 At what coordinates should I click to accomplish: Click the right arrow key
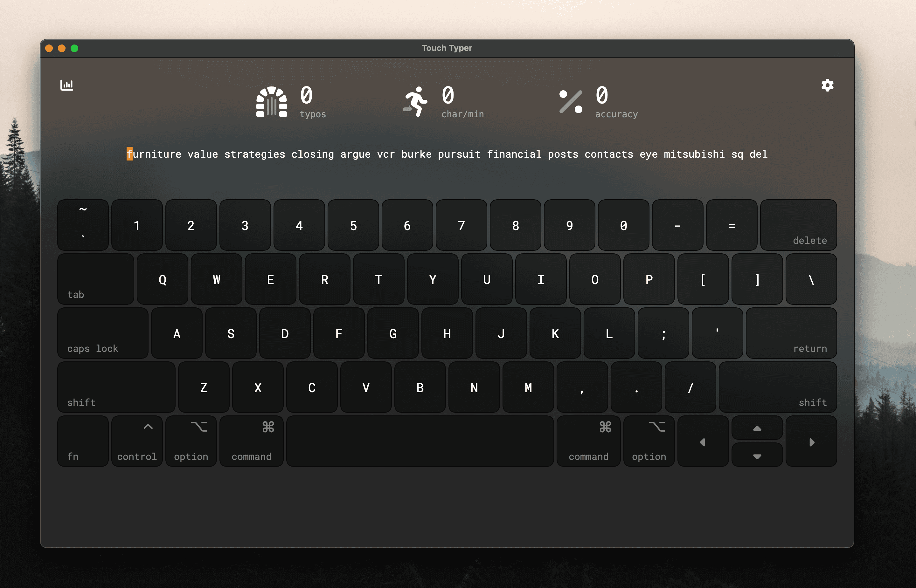[811, 441]
